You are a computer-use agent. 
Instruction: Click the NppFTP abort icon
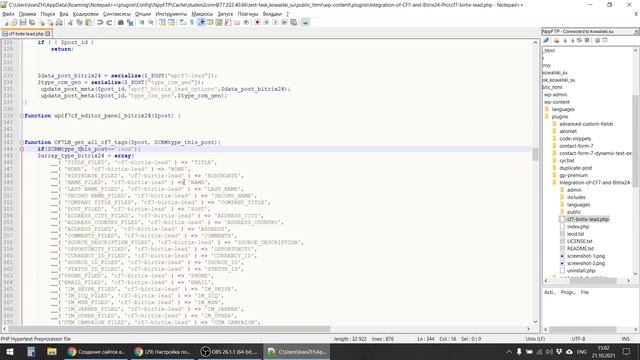click(x=587, y=40)
